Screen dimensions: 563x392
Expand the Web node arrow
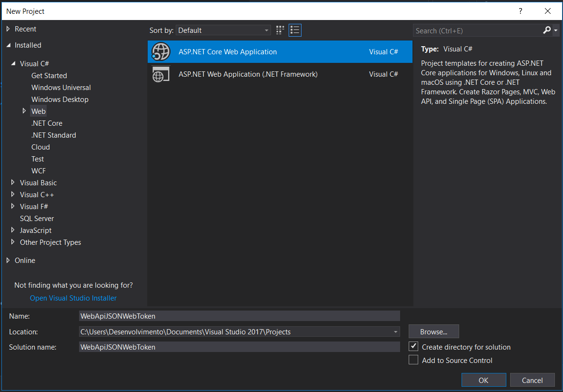(x=24, y=111)
